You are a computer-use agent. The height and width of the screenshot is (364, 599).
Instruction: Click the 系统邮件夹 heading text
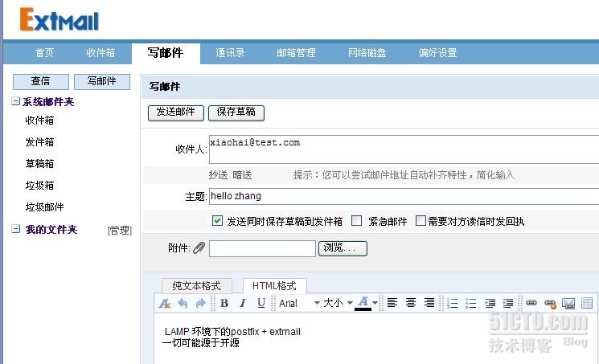coord(48,101)
